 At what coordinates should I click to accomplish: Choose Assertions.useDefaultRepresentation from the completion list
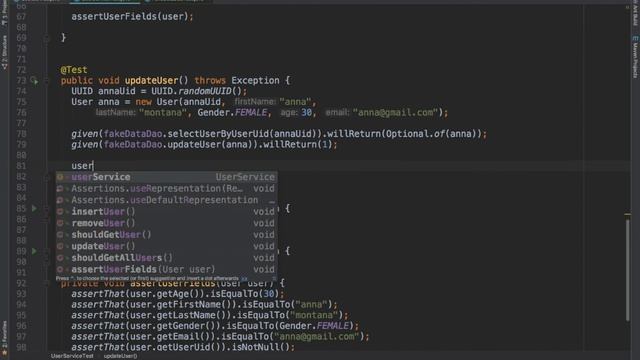[167, 200]
